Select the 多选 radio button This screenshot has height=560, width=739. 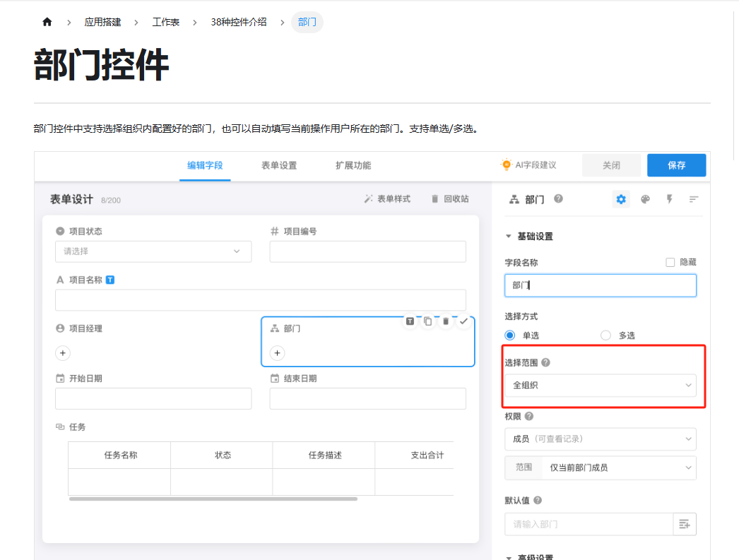pos(605,335)
